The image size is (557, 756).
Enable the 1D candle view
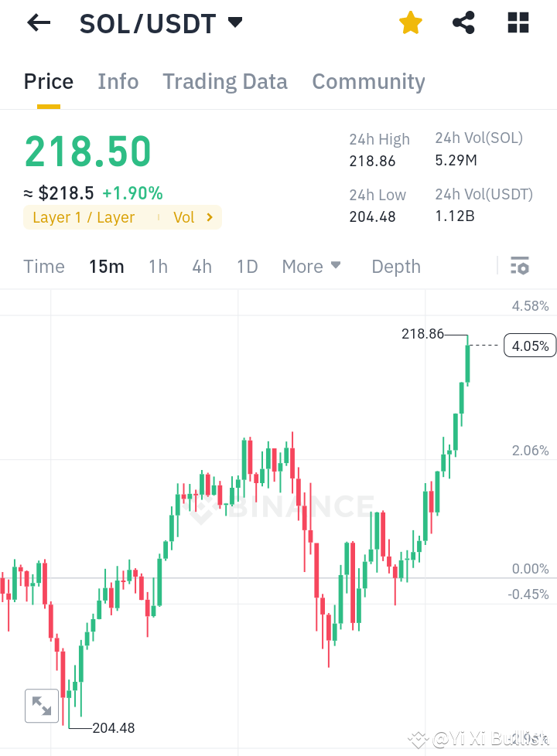pos(247,266)
